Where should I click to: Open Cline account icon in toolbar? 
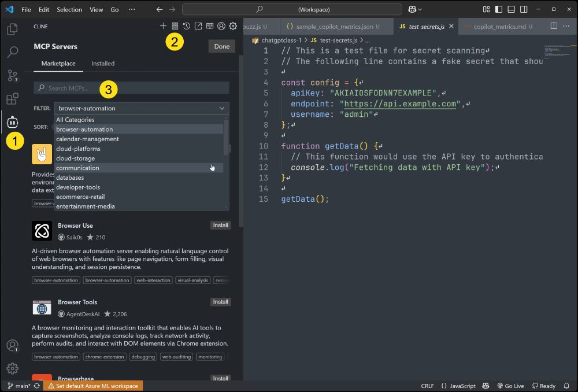[x=221, y=26]
